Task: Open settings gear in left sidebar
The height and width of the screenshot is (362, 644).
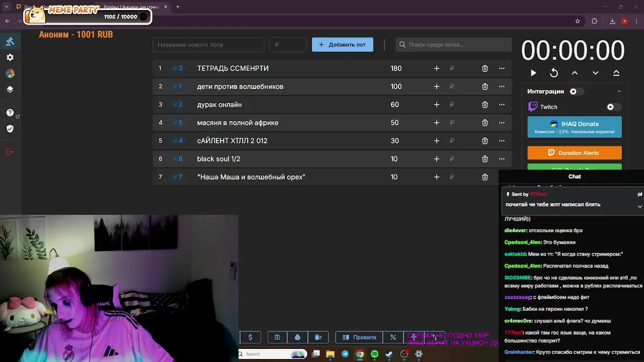Action: 10,57
